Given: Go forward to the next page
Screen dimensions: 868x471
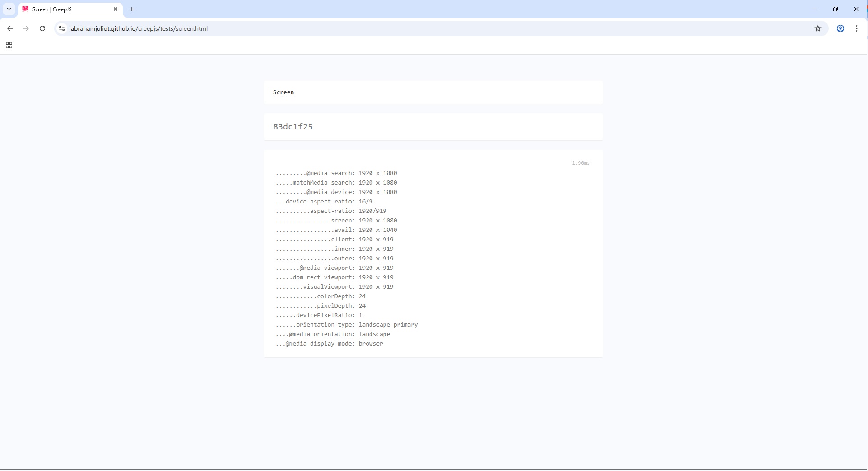Looking at the screenshot, I should click(26, 28).
